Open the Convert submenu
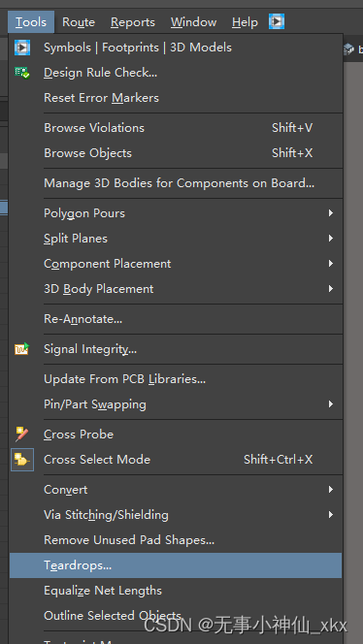Image resolution: width=363 pixels, height=644 pixels. click(176, 489)
